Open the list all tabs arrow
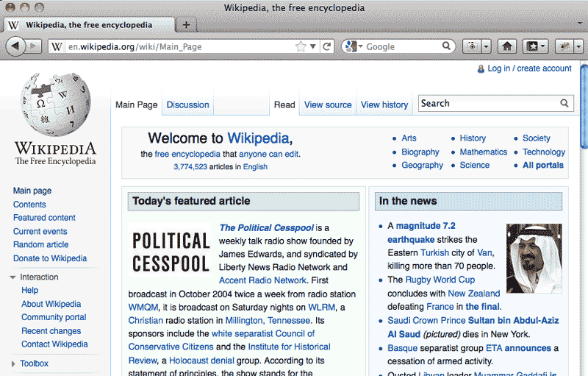The image size is (588, 376). [580, 24]
